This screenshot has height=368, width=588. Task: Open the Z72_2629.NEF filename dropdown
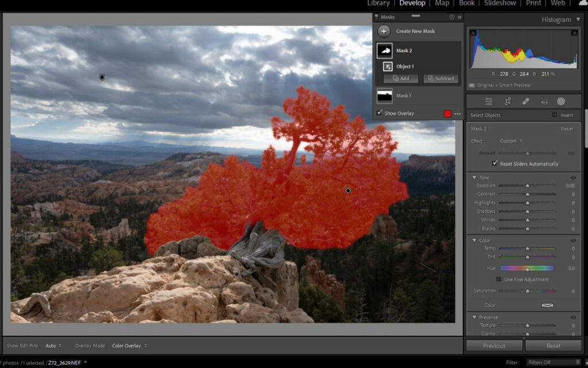tap(86, 362)
